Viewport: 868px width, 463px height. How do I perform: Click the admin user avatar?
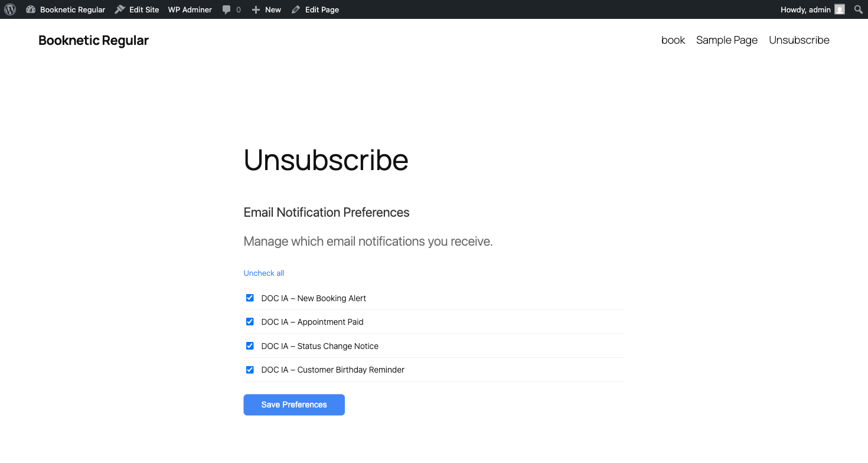pyautogui.click(x=840, y=9)
